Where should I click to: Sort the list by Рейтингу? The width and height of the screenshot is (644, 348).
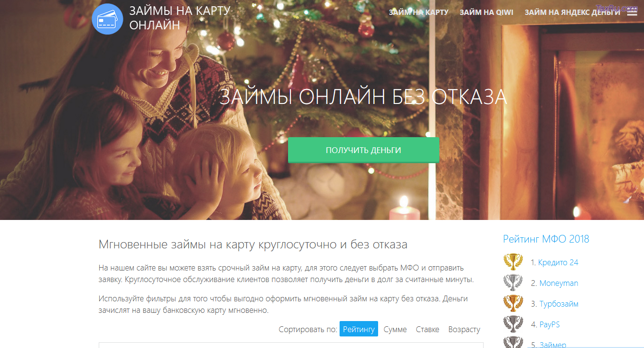(x=359, y=329)
